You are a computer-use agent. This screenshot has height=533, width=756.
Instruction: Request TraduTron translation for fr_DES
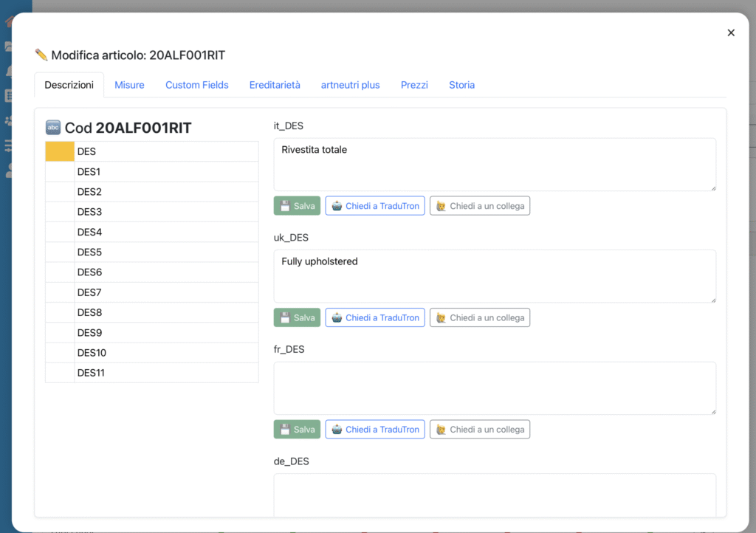(x=375, y=429)
